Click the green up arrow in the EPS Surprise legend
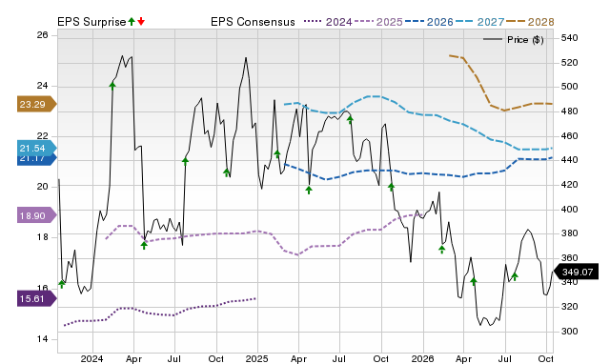Screen dimensions: 610x364 coord(132,21)
